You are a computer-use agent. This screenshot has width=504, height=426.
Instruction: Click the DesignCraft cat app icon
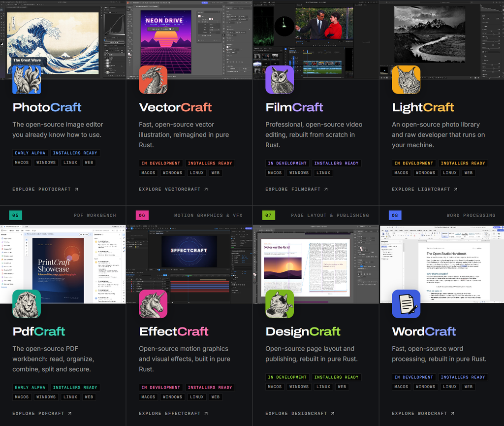click(280, 304)
